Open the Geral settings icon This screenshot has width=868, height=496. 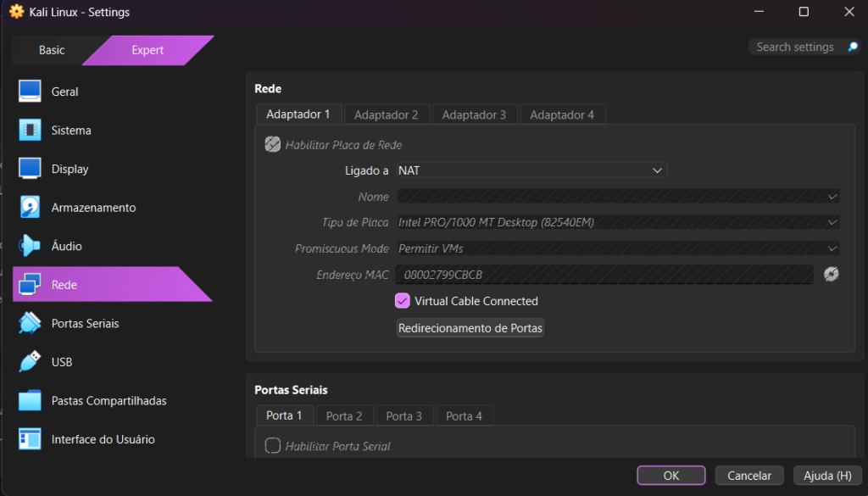(x=30, y=92)
